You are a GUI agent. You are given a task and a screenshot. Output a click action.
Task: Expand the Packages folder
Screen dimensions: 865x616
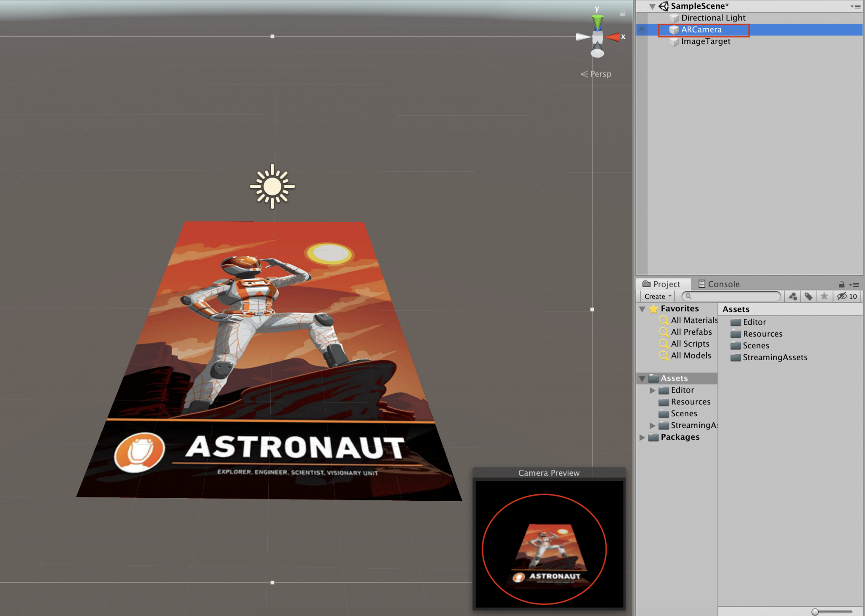coord(642,437)
